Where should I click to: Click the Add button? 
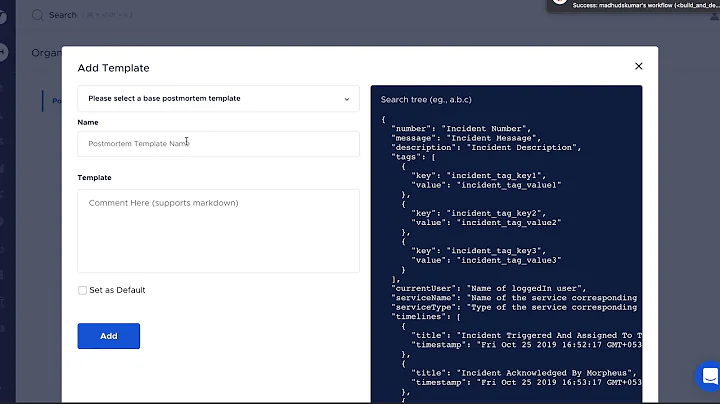click(x=109, y=336)
